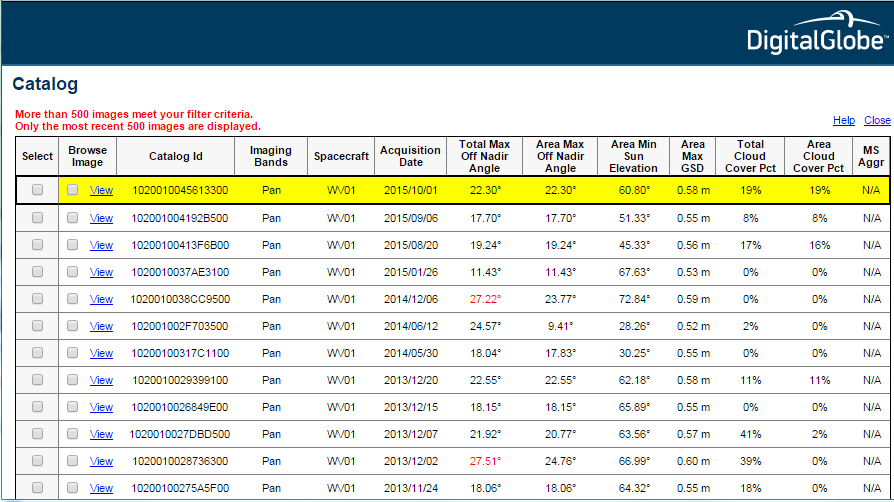The height and width of the screenshot is (502, 894).
Task: Click Total Cloud Cover Pct header
Action: point(750,156)
